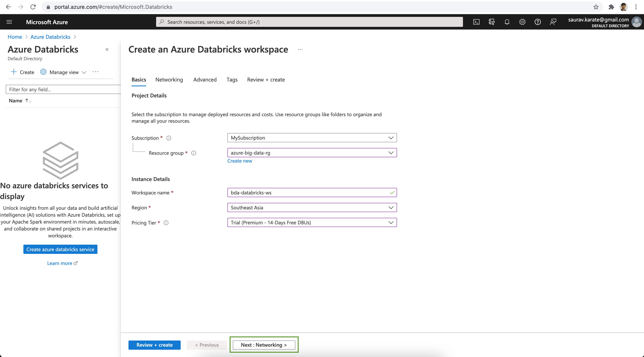This screenshot has width=644, height=357.
Task: Go to Azure Databricks breadcrumb
Action: (50, 37)
